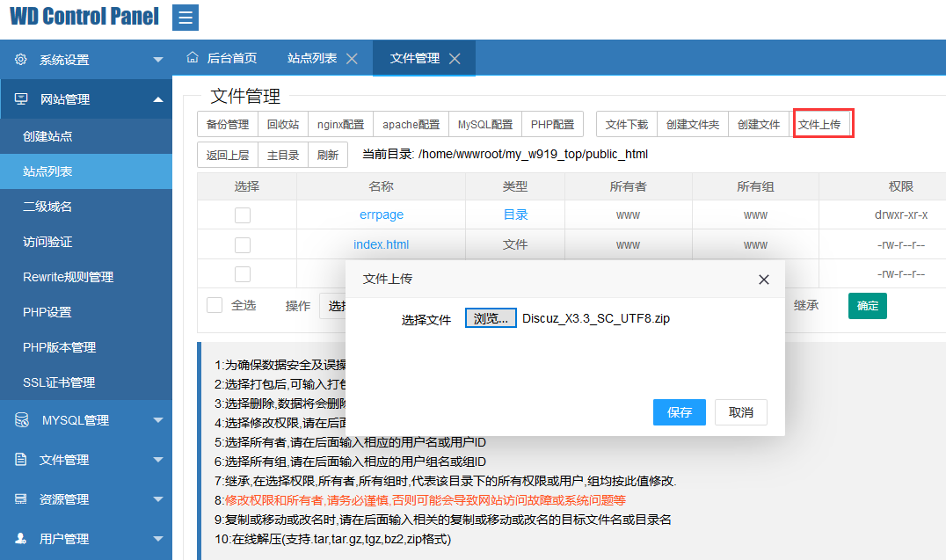Screen dimensions: 946x560
Task: Open 站点列表 in the sidebar
Action: [x=47, y=171]
